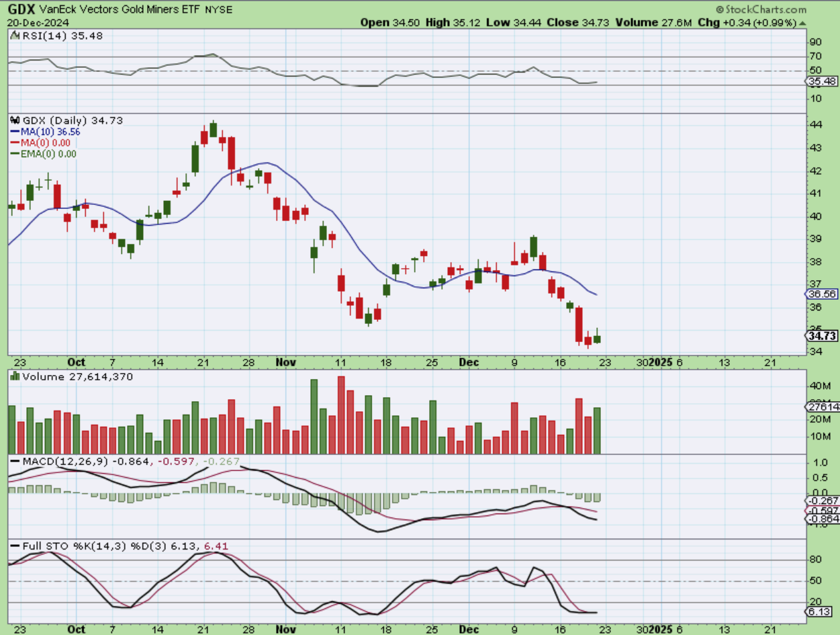Click the 42 label on price axis
The height and width of the screenshot is (635, 840).
(815, 171)
